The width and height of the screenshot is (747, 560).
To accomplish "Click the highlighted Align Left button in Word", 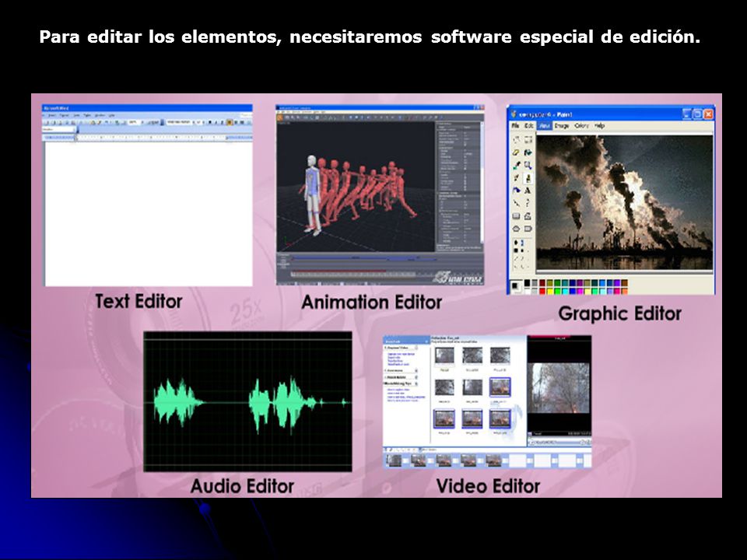I will click(x=229, y=122).
